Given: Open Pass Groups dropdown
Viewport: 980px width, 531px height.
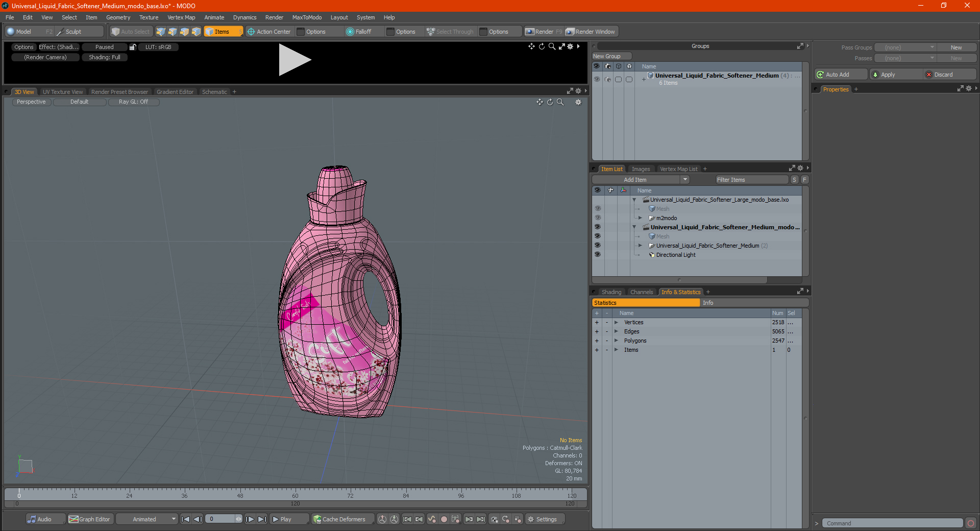Looking at the screenshot, I should pyautogui.click(x=905, y=47).
